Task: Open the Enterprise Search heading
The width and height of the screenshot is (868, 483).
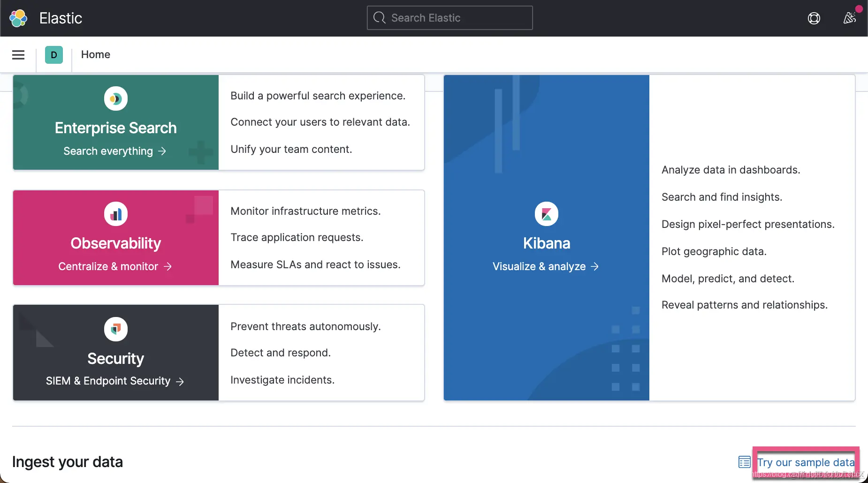Action: click(x=116, y=128)
